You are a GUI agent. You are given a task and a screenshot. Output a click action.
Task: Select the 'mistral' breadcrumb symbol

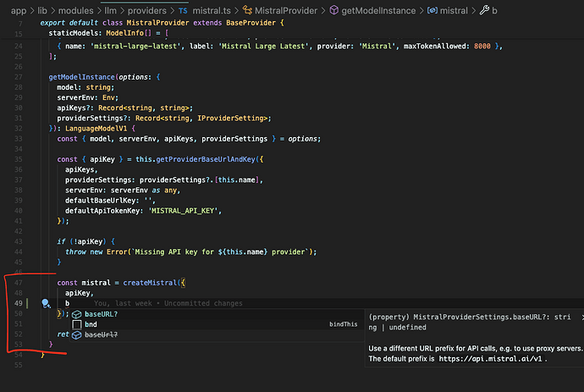[x=454, y=11]
